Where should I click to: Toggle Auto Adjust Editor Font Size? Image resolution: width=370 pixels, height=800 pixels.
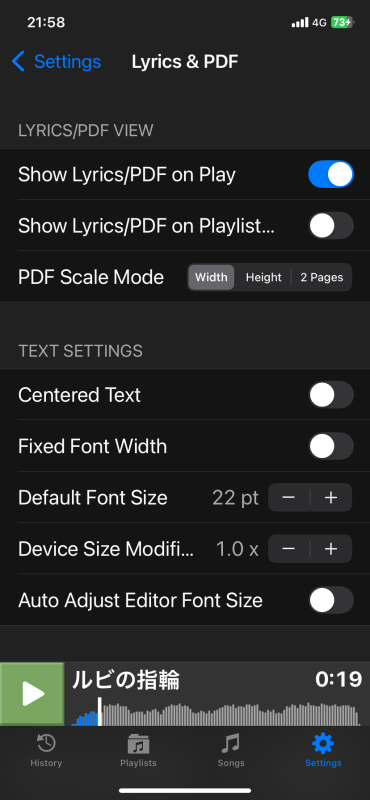331,600
